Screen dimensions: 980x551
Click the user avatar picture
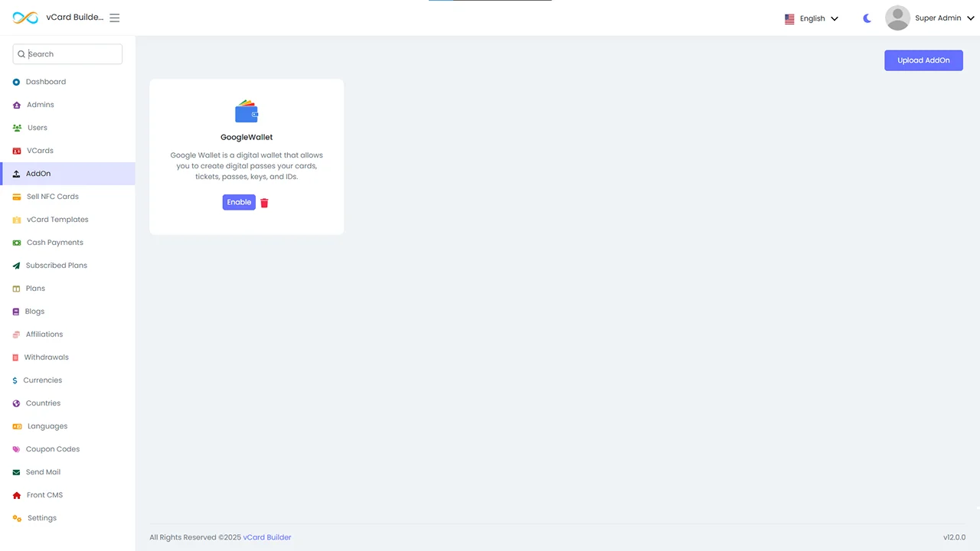(x=897, y=18)
